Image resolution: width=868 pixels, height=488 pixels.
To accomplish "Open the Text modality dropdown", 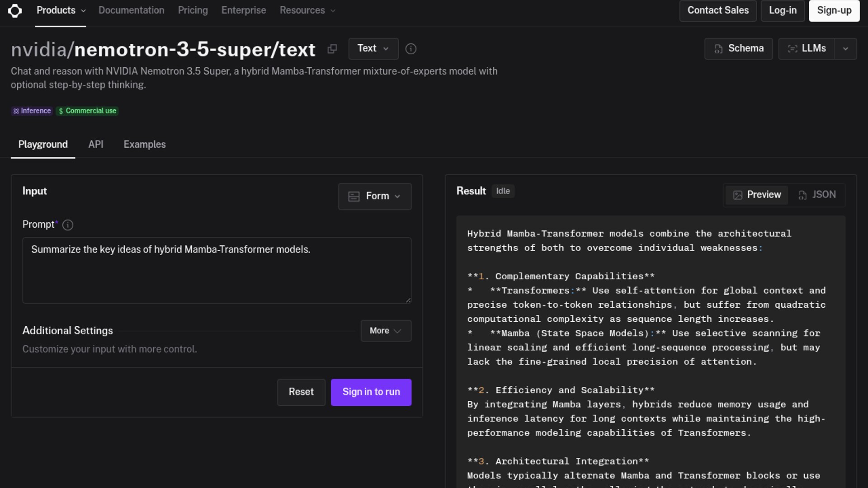I will coord(373,49).
